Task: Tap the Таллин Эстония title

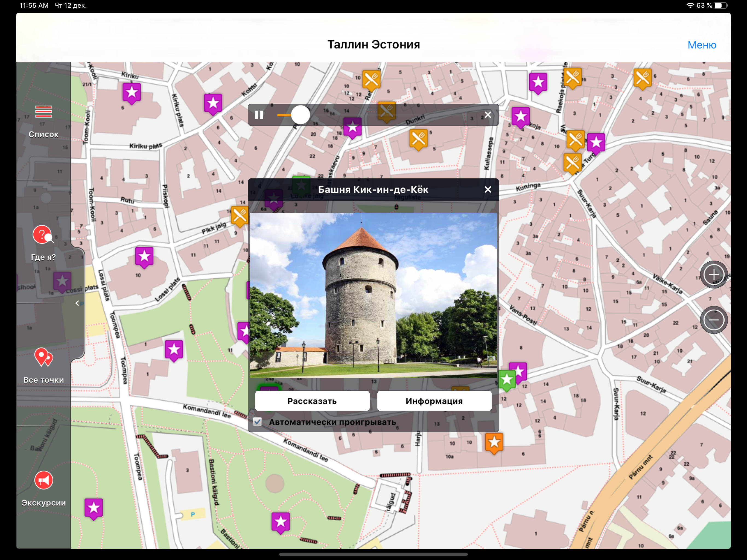Action: click(373, 45)
